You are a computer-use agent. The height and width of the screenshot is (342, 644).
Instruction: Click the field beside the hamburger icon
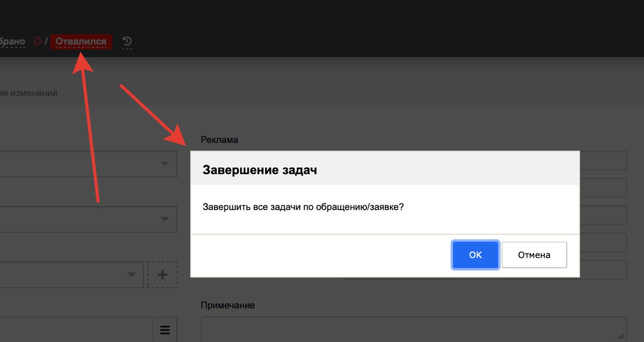point(75,330)
